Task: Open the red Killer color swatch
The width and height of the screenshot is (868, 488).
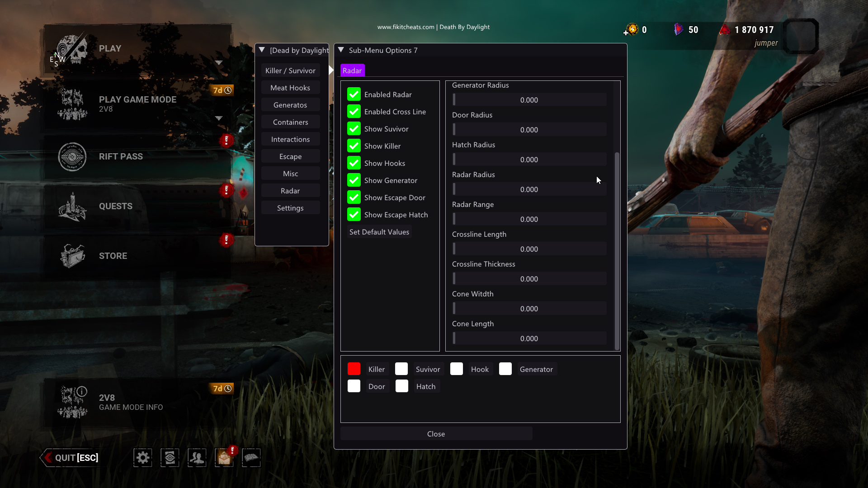Action: [x=354, y=369]
